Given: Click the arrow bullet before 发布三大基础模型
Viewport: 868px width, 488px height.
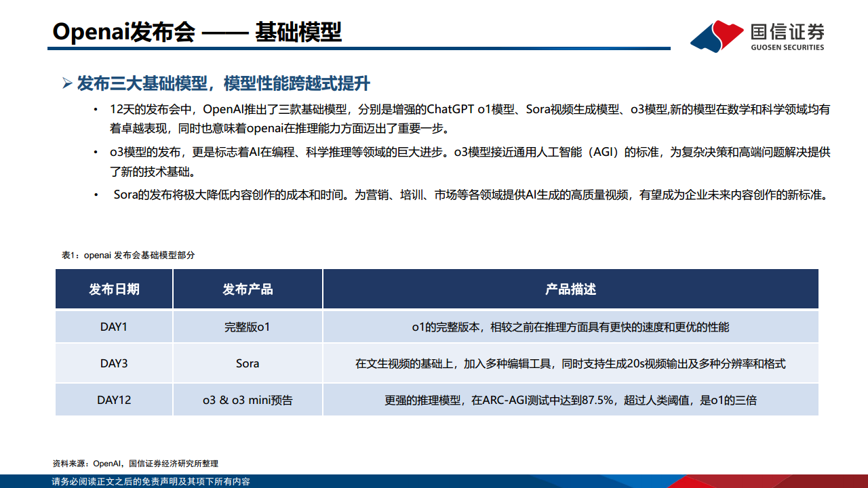Looking at the screenshot, I should [x=66, y=84].
